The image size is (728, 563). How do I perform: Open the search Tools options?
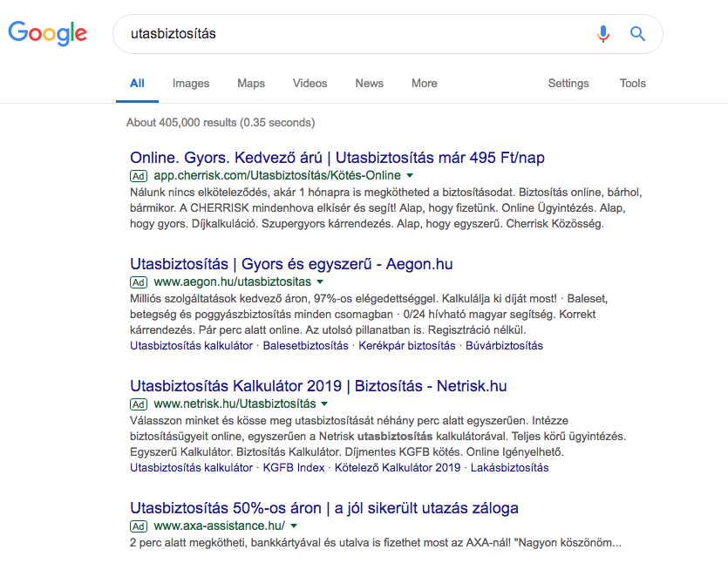pyautogui.click(x=632, y=83)
